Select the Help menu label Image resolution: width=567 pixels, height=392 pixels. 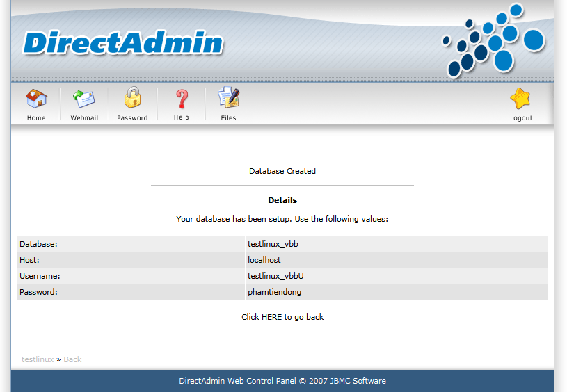tap(181, 117)
